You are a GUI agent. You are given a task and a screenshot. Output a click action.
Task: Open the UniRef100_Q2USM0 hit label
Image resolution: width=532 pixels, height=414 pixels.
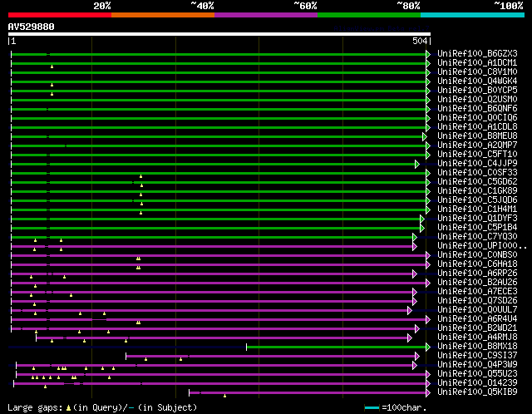(477, 100)
